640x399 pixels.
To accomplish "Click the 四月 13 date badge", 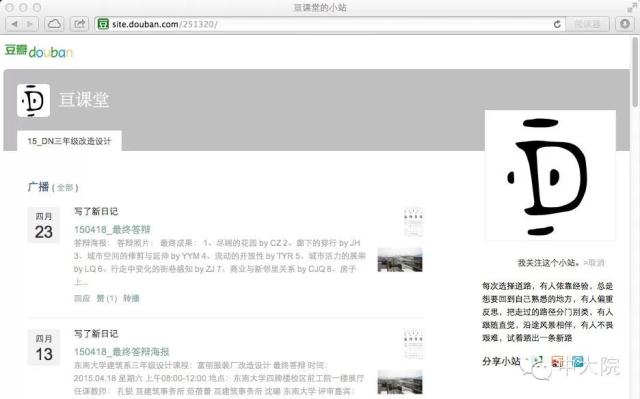I will coord(44,347).
